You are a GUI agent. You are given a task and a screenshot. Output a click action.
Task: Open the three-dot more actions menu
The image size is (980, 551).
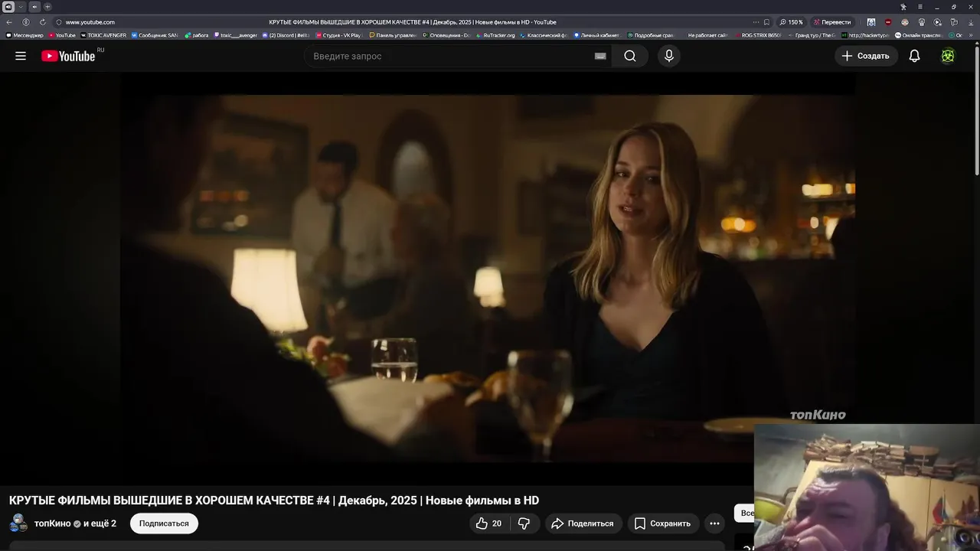pyautogui.click(x=714, y=523)
